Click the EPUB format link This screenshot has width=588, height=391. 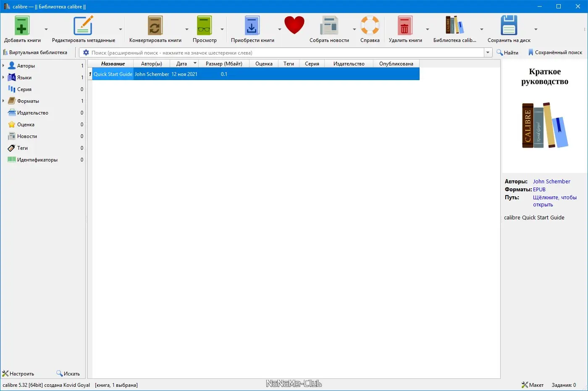click(x=539, y=189)
